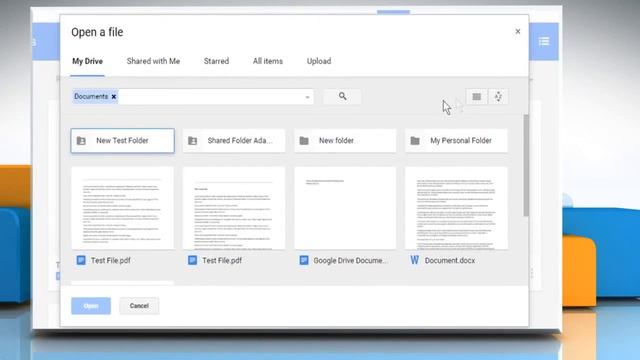
Task: Remove the Documents filter chip
Action: [x=114, y=97]
